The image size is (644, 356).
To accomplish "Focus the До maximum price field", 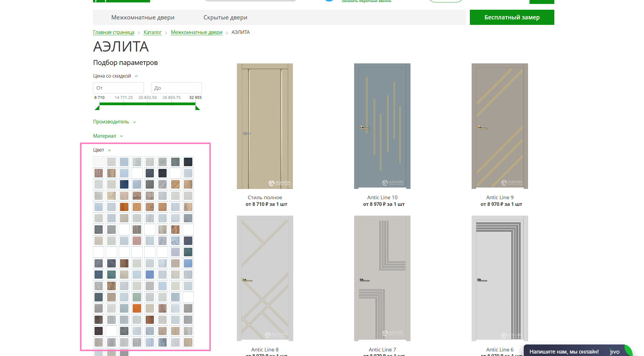I will tap(176, 88).
